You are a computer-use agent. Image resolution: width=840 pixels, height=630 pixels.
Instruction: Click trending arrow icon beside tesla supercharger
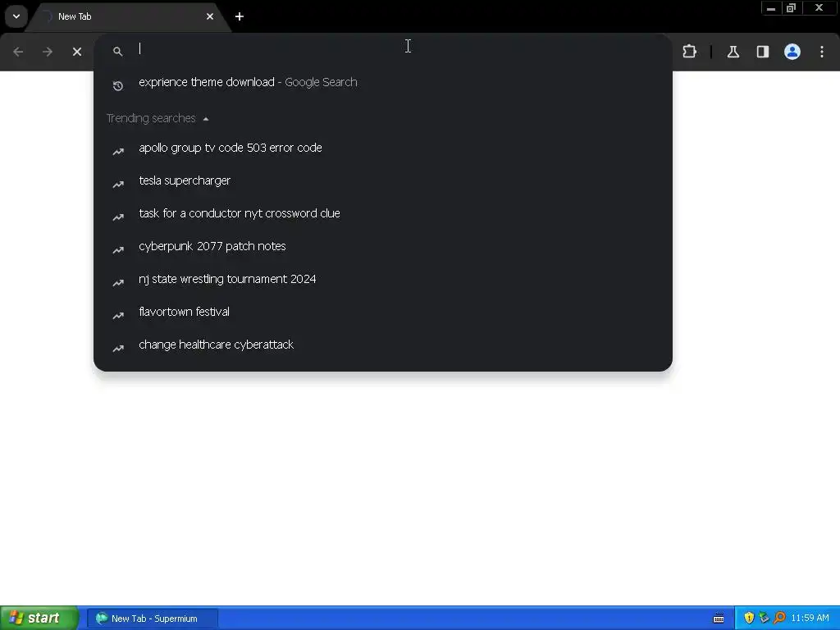(x=118, y=185)
